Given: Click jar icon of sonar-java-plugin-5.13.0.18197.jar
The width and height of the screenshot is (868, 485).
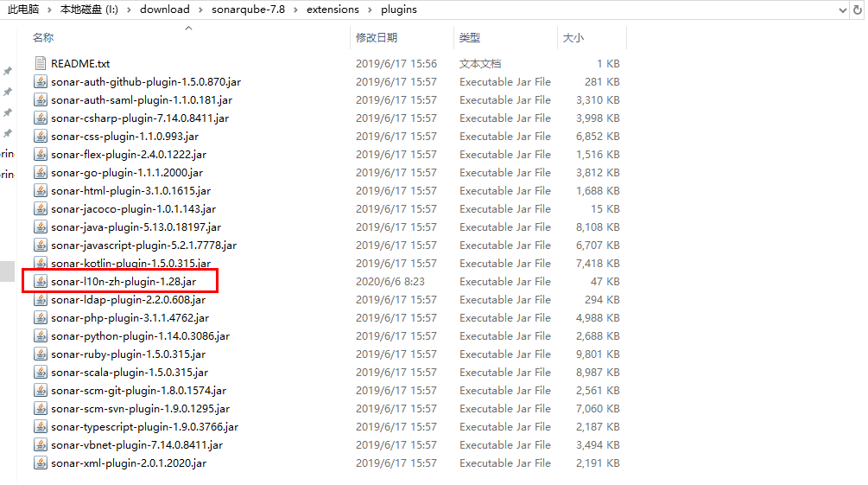Looking at the screenshot, I should coord(41,227).
